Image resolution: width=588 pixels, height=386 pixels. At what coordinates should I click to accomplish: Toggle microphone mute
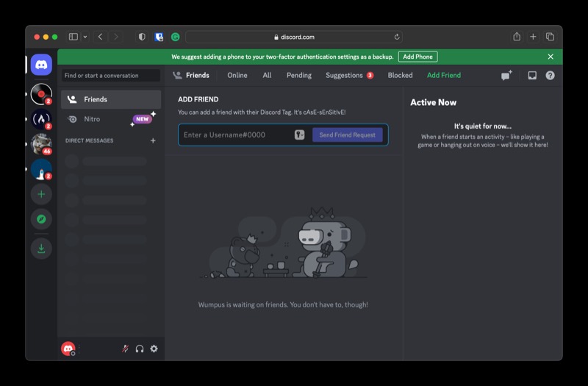(x=125, y=349)
